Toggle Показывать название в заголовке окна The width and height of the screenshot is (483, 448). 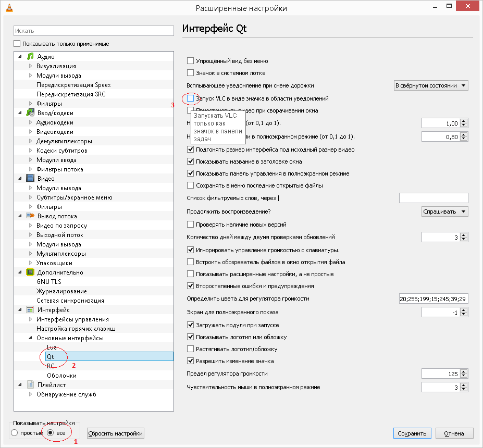190,161
